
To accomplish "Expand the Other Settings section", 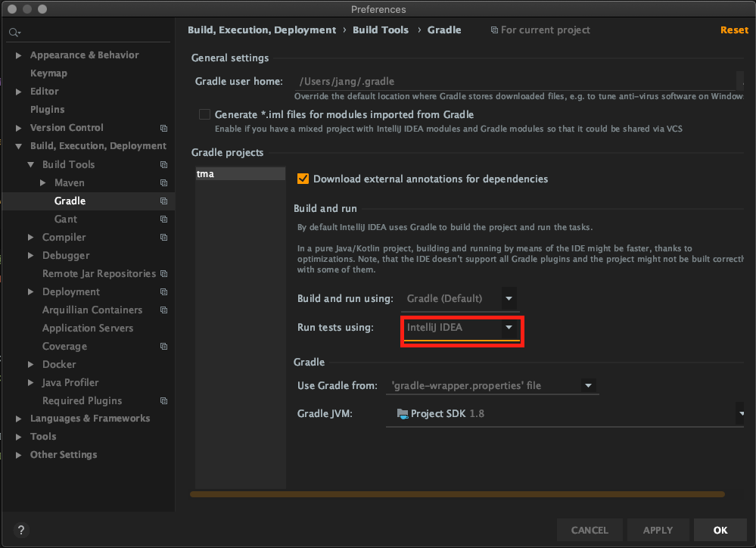I will click(x=18, y=455).
